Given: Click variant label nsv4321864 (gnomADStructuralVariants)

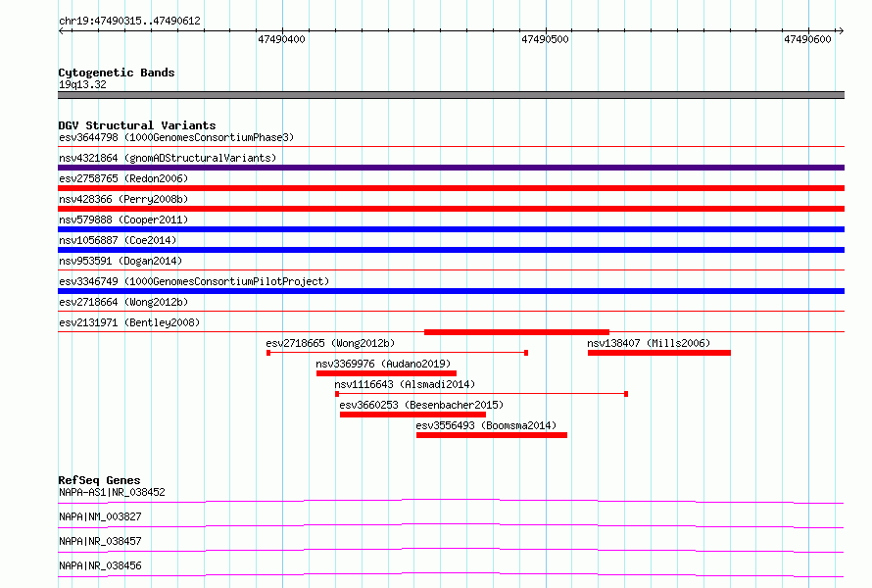Looking at the screenshot, I should pos(168,158).
